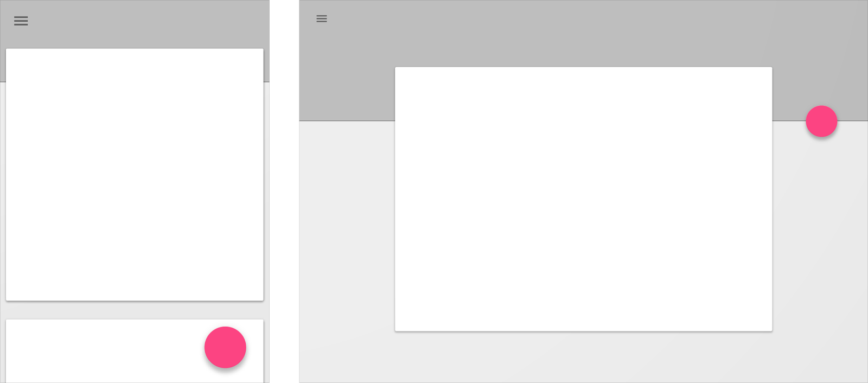Select the centered white card in desktop layout

(583, 199)
